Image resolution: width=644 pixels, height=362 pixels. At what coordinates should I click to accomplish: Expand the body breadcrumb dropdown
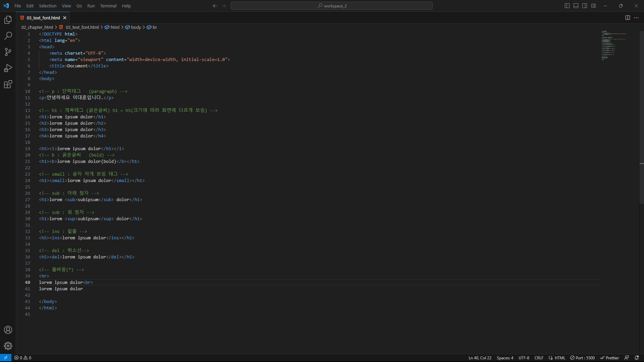pyautogui.click(x=136, y=27)
